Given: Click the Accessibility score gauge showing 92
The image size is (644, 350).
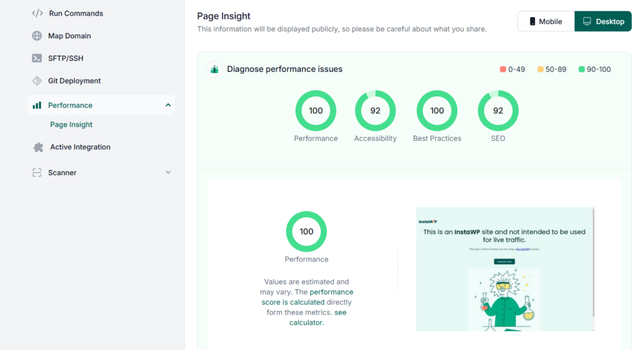Looking at the screenshot, I should click(375, 111).
